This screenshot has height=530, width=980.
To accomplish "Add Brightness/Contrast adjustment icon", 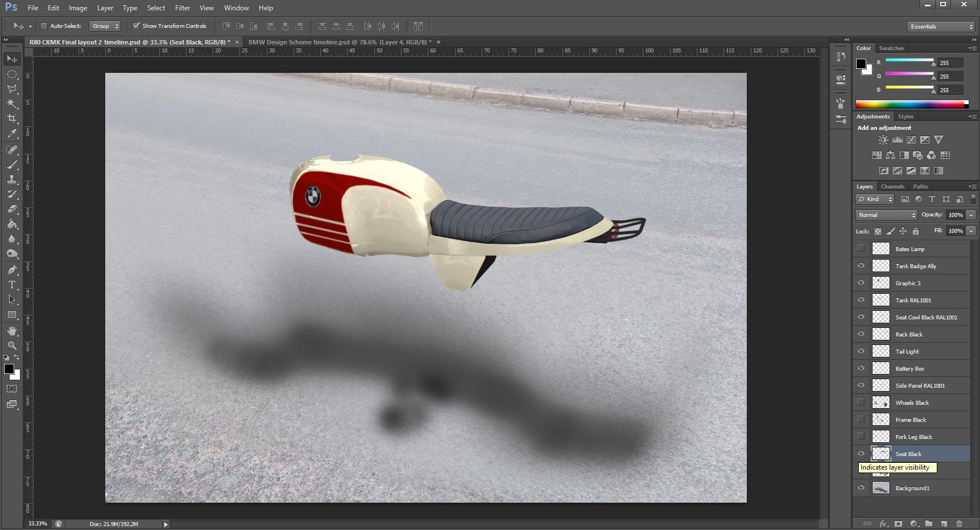I will tap(883, 140).
